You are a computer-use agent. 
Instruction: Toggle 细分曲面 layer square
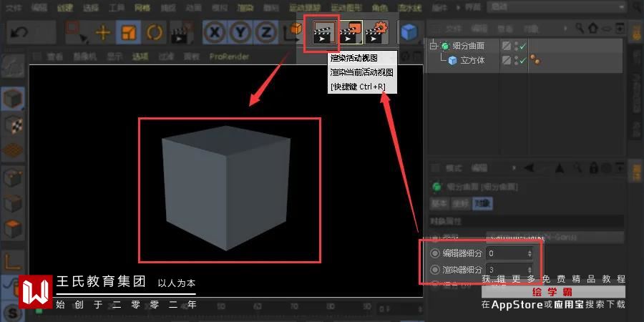[x=507, y=46]
